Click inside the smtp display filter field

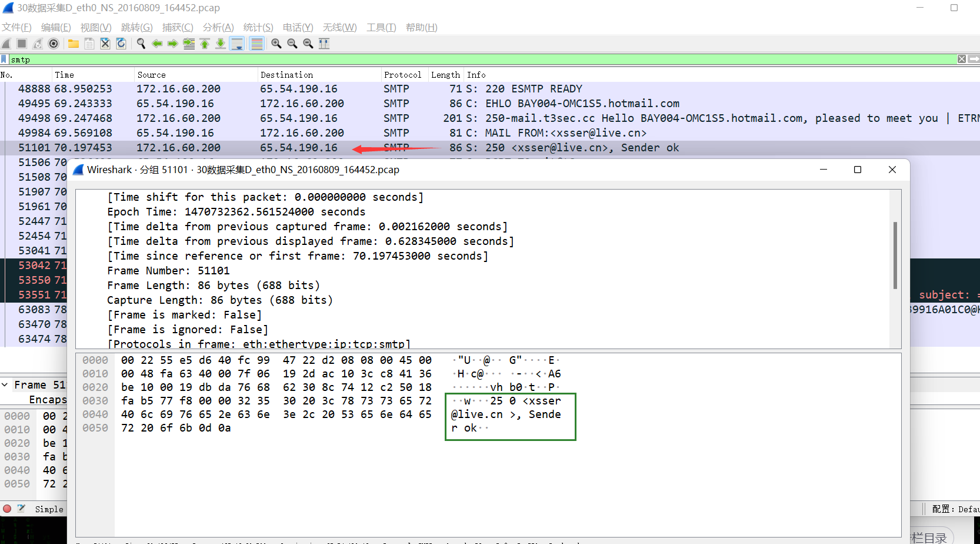(x=482, y=59)
